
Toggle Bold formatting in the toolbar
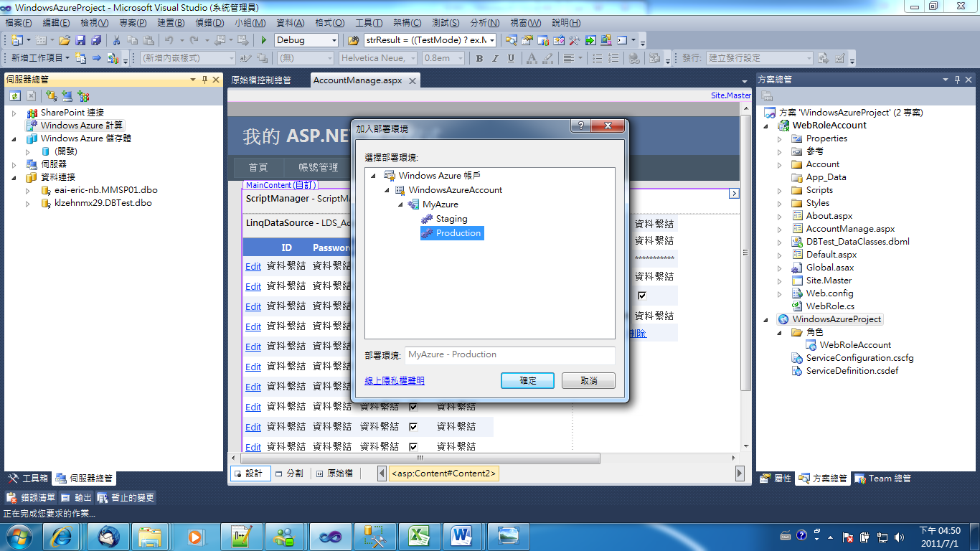point(479,58)
